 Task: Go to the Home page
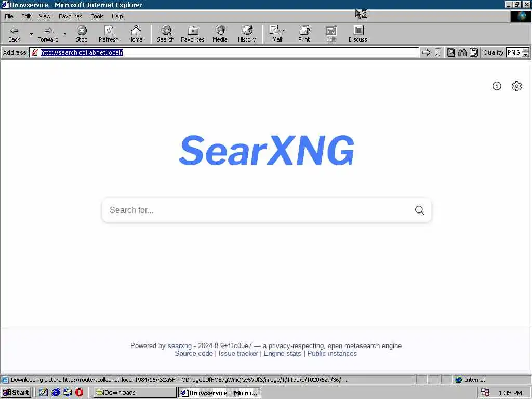pyautogui.click(x=136, y=34)
